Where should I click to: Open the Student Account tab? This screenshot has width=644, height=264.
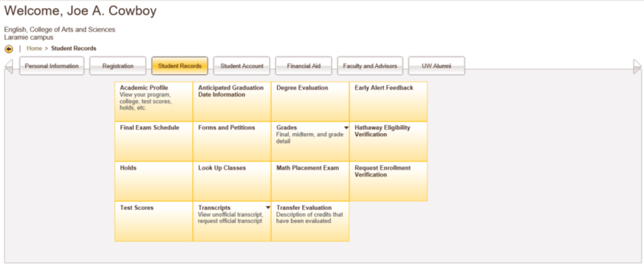[242, 66]
